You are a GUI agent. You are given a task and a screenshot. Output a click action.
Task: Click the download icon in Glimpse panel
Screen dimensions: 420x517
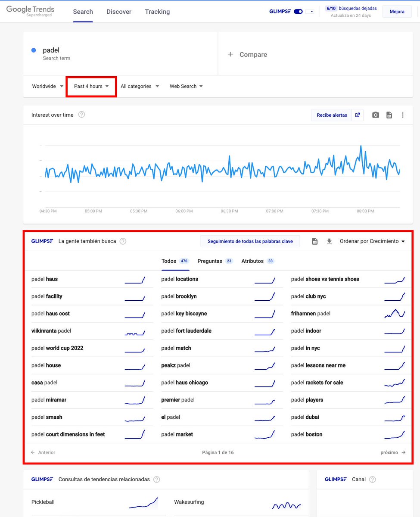(330, 241)
